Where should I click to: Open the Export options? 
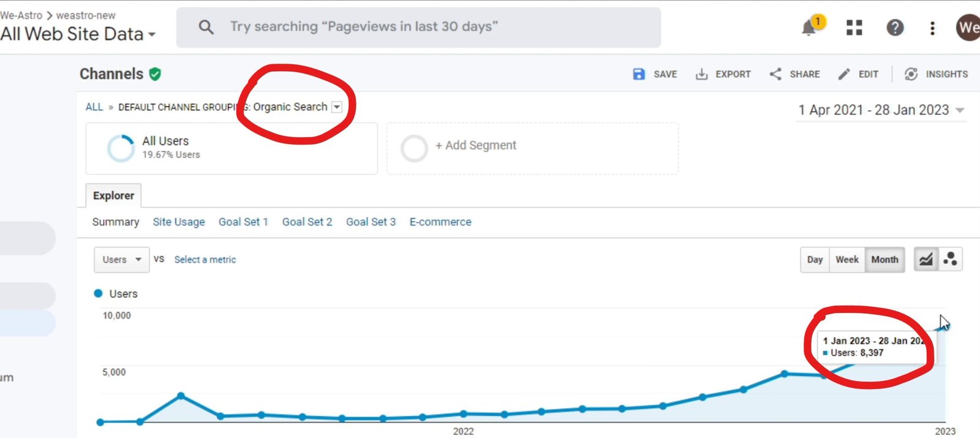pyautogui.click(x=723, y=74)
